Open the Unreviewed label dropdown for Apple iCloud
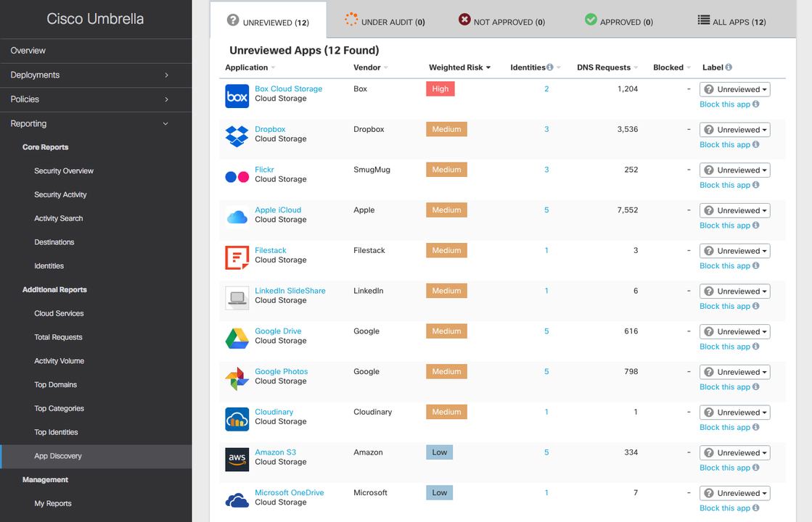This screenshot has height=522, width=812. click(x=735, y=210)
